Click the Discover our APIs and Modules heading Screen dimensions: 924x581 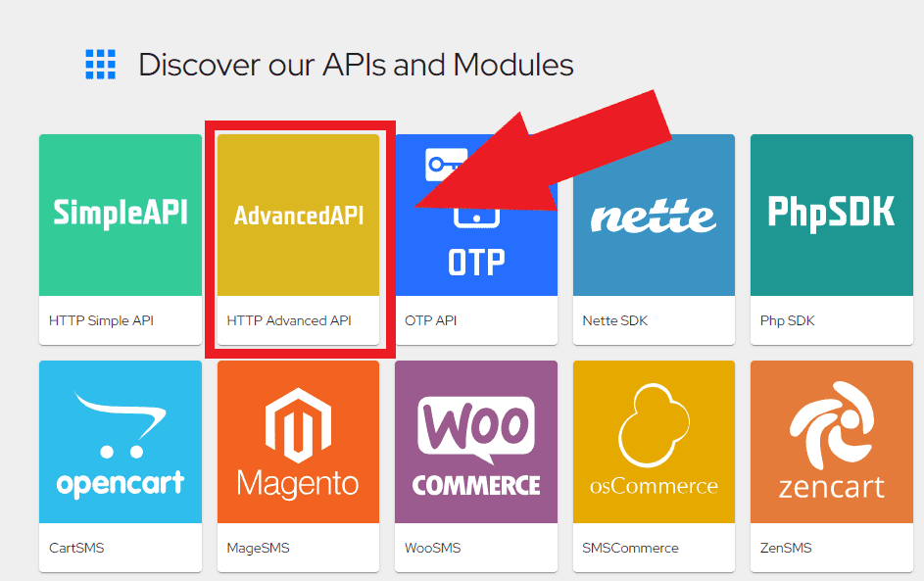tap(356, 65)
